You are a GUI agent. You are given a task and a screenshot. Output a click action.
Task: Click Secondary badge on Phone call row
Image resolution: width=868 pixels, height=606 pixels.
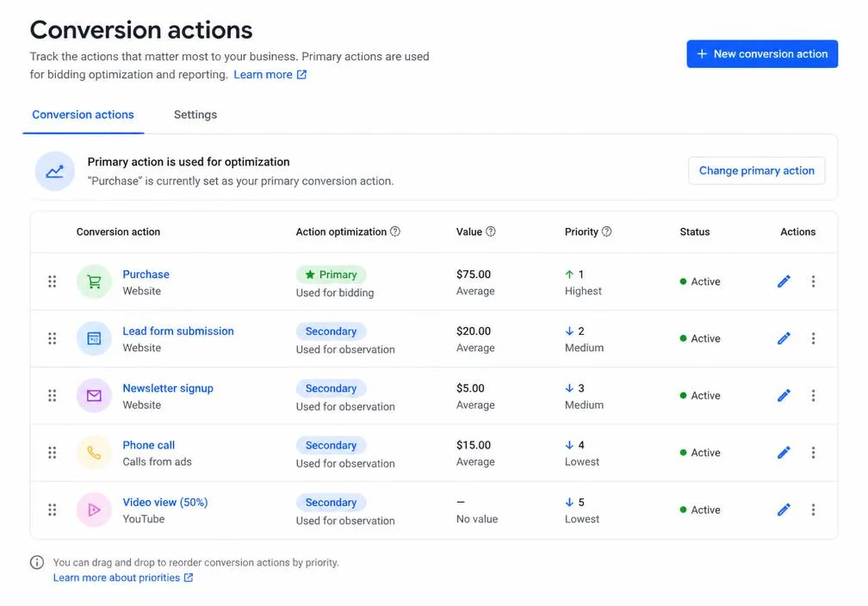point(331,445)
